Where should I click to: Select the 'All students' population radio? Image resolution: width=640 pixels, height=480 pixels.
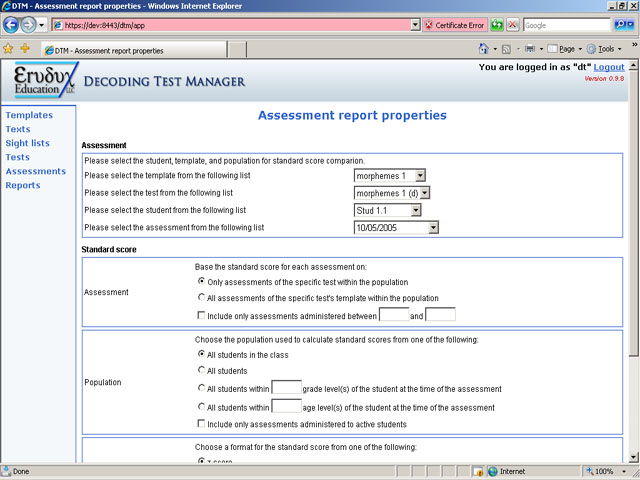tap(201, 370)
